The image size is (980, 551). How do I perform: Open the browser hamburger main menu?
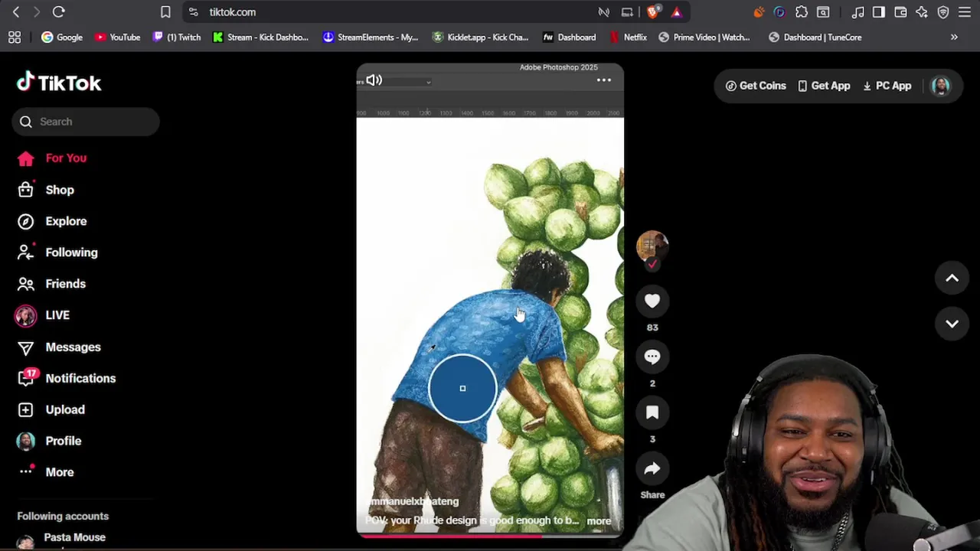(x=965, y=11)
